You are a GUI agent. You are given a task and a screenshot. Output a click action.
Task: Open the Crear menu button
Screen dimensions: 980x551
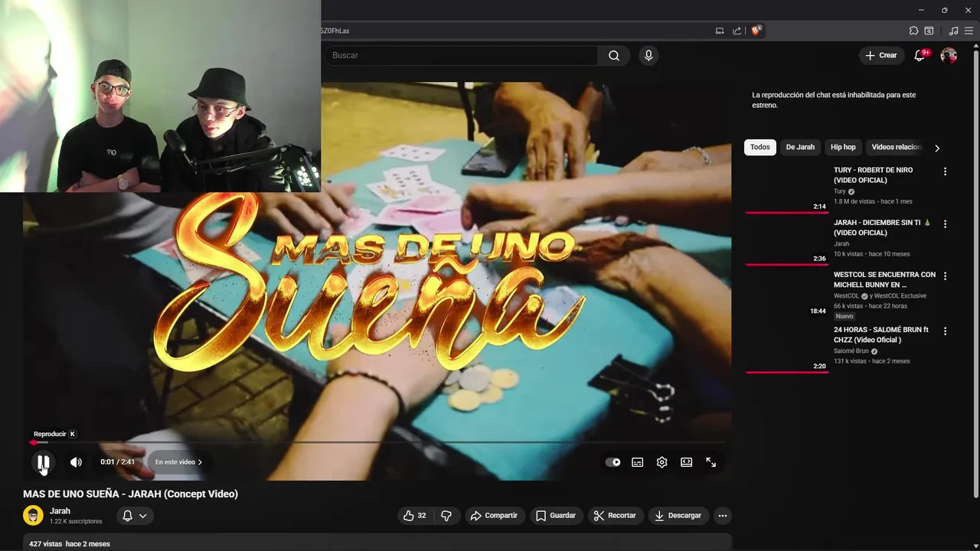point(880,55)
